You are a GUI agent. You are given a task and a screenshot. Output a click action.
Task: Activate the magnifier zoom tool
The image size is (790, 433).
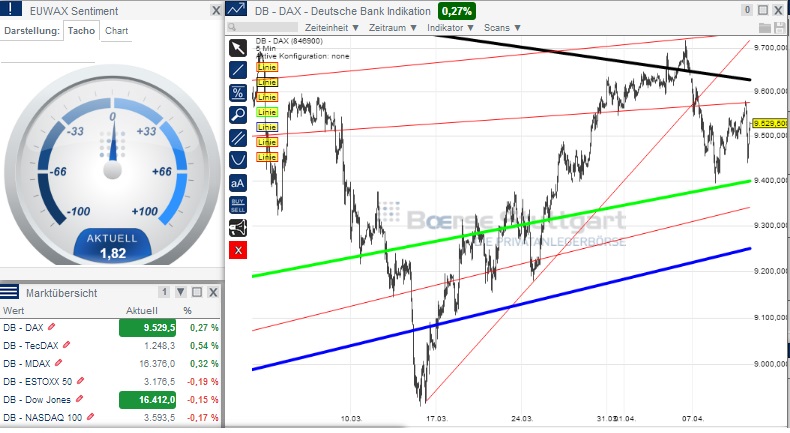pyautogui.click(x=238, y=115)
